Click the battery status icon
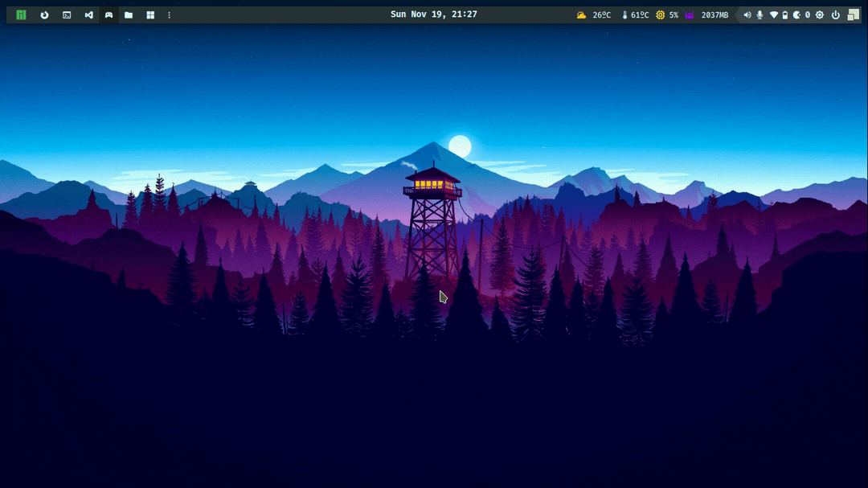The image size is (868, 488). tap(785, 15)
